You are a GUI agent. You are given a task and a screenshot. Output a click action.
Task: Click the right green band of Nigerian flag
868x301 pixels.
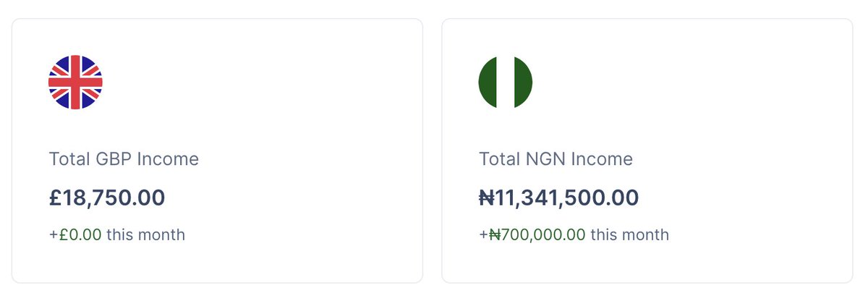523,82
